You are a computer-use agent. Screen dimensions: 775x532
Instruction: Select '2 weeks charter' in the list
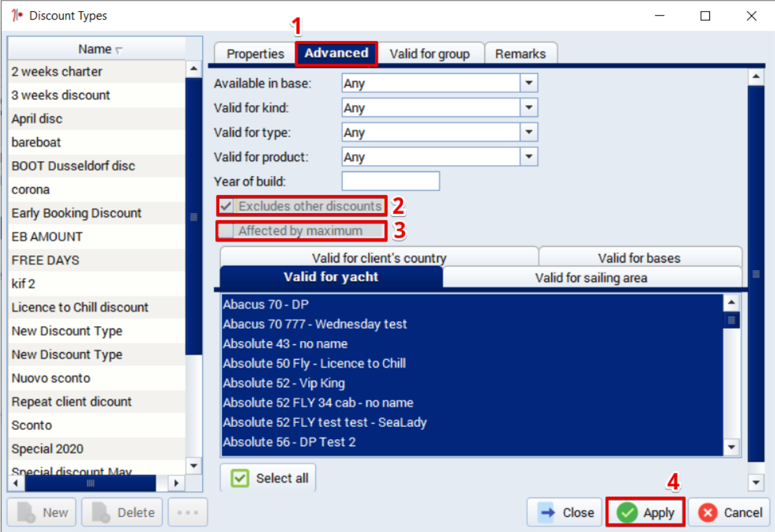(97, 71)
